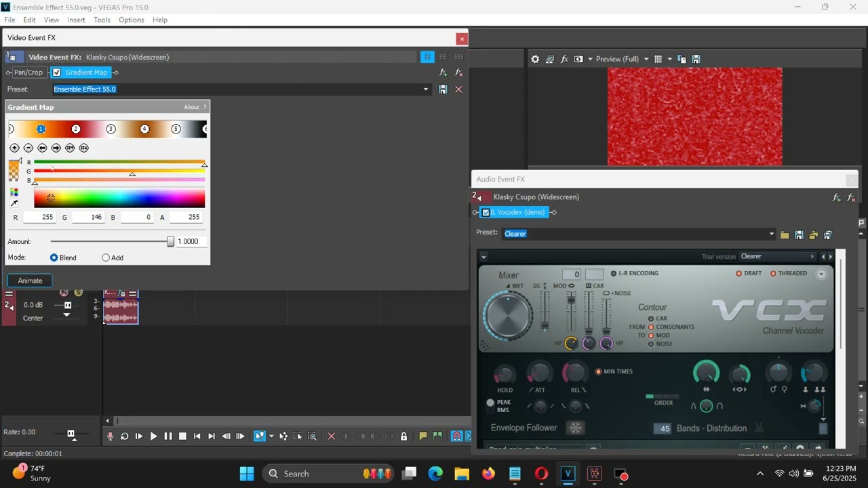The height and width of the screenshot is (488, 868).
Task: Click the R value input field
Action: pyautogui.click(x=39, y=217)
